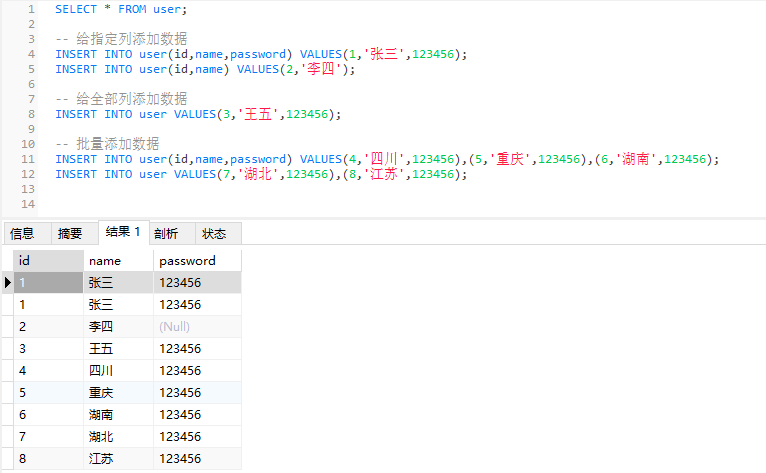Image resolution: width=766 pixels, height=473 pixels.
Task: Select the (Null) password cell
Action: (197, 326)
